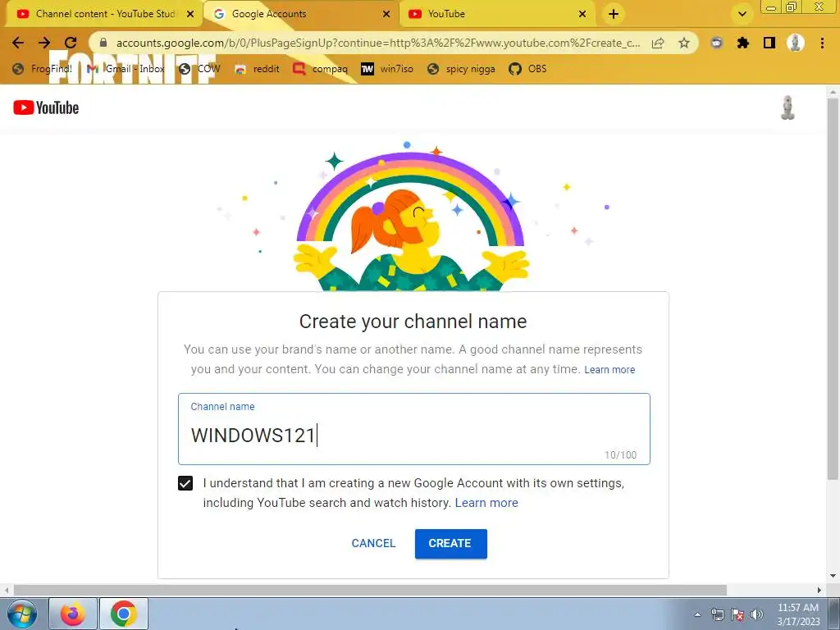
Task: Go forward with the browser forward arrow
Action: [x=44, y=43]
